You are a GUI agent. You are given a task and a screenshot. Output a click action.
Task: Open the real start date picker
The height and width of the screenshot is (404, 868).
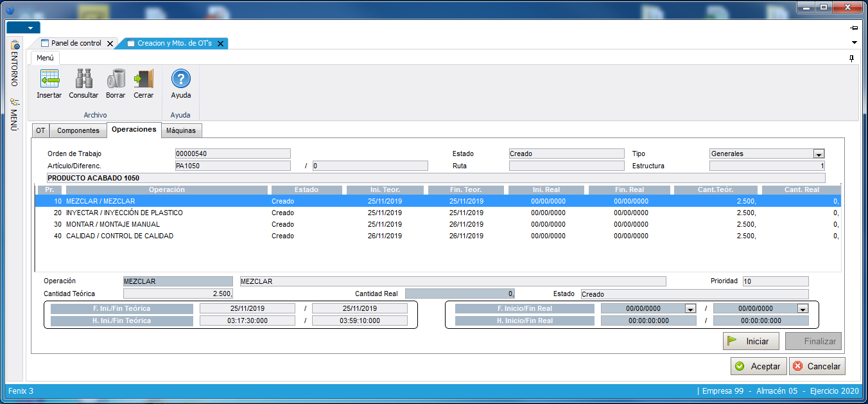coord(690,309)
